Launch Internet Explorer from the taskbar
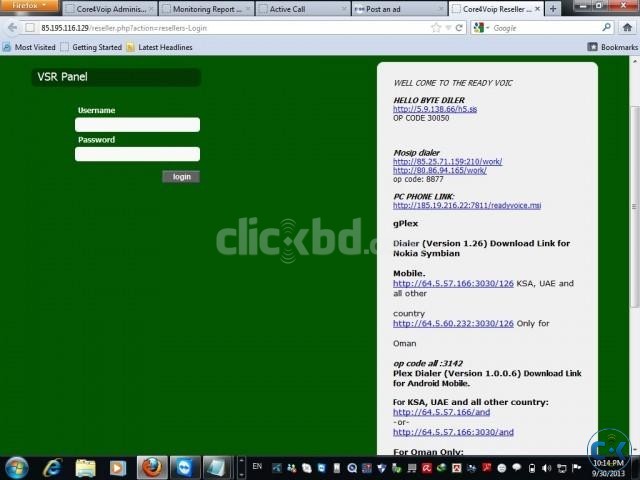 point(53,468)
